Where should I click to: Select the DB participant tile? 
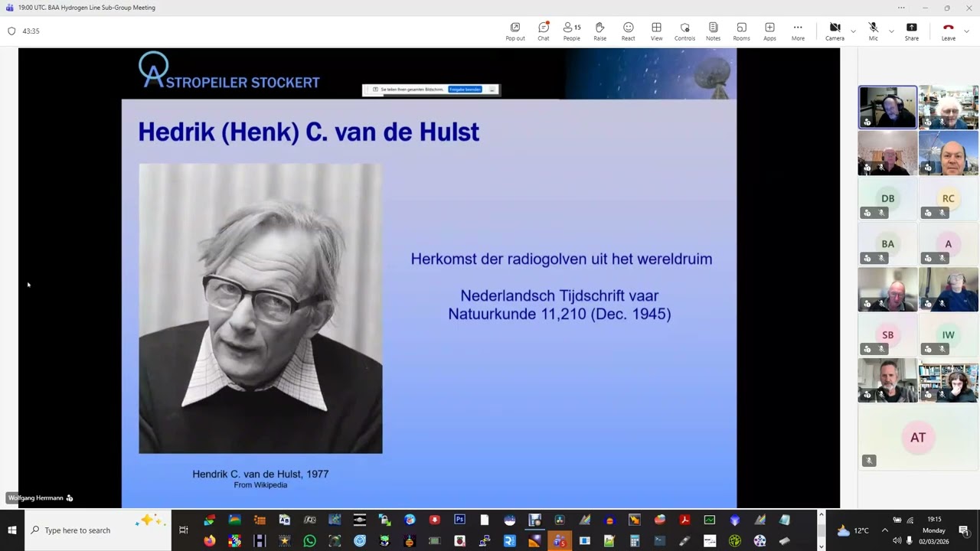click(x=887, y=199)
